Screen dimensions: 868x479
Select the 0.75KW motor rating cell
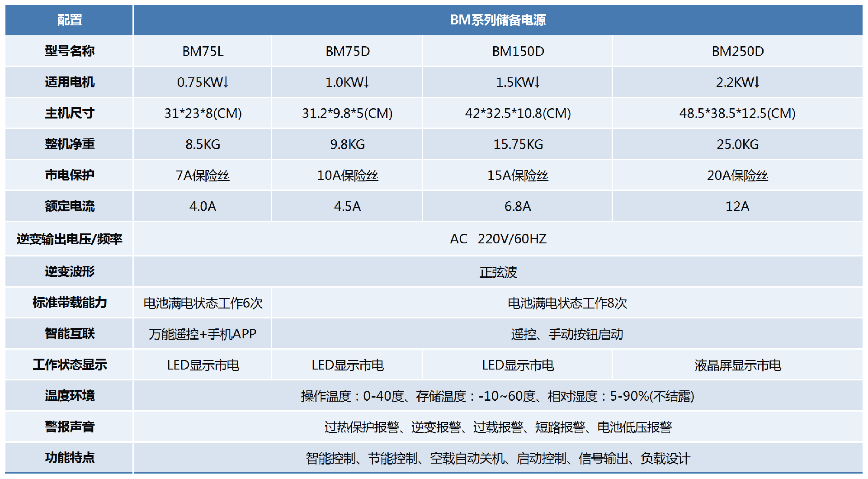click(x=203, y=82)
